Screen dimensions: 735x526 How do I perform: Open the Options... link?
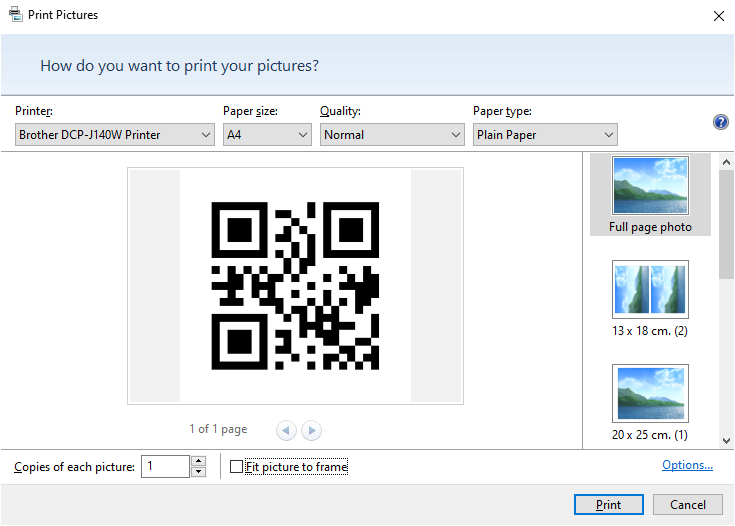[687, 465]
